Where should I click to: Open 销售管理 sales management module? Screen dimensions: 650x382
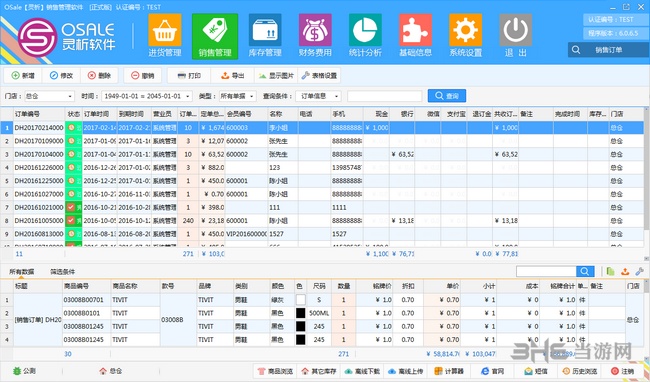[215, 36]
